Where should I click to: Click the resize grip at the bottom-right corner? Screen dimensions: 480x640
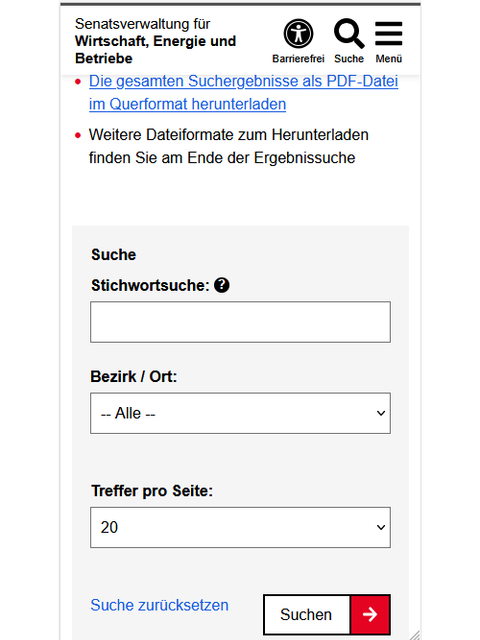coord(415,635)
